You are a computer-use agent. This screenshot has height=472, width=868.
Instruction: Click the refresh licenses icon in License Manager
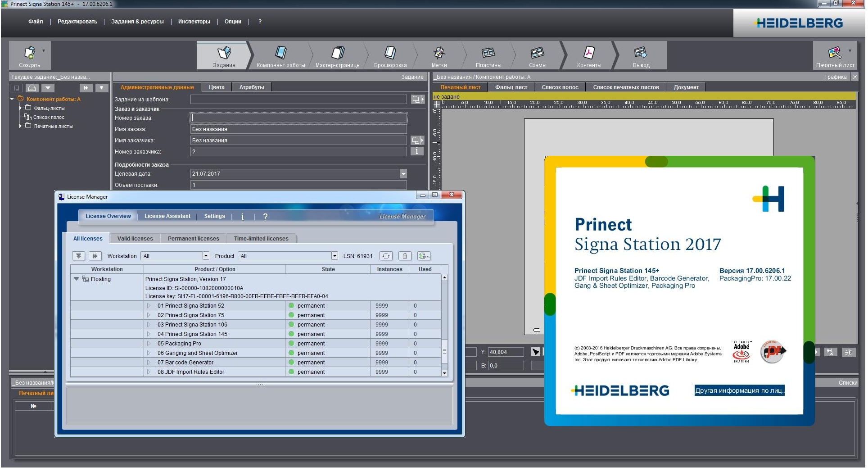(386, 256)
